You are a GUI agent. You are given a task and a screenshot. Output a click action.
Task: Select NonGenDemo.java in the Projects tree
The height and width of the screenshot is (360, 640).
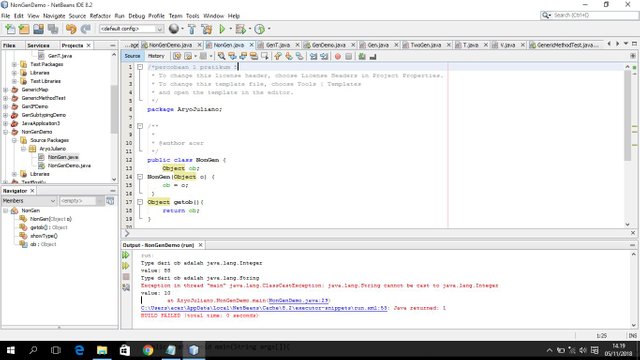[x=69, y=166]
